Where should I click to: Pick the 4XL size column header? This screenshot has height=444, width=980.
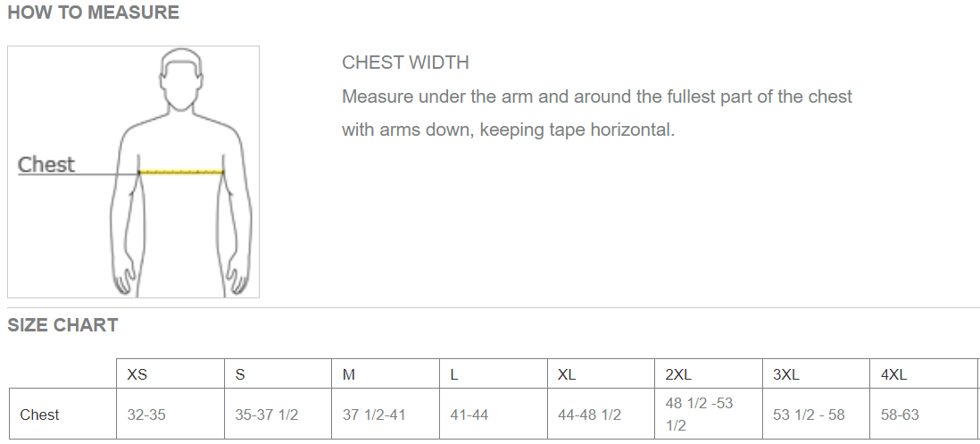pyautogui.click(x=893, y=374)
